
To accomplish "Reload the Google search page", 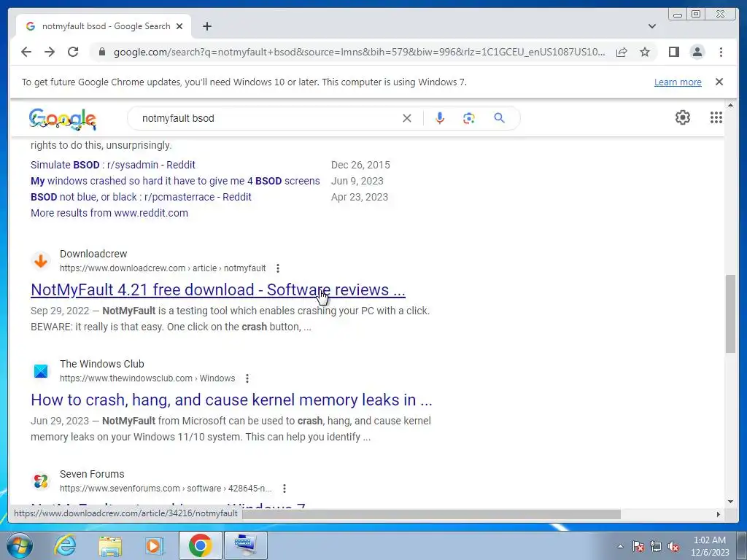I will 73,52.
